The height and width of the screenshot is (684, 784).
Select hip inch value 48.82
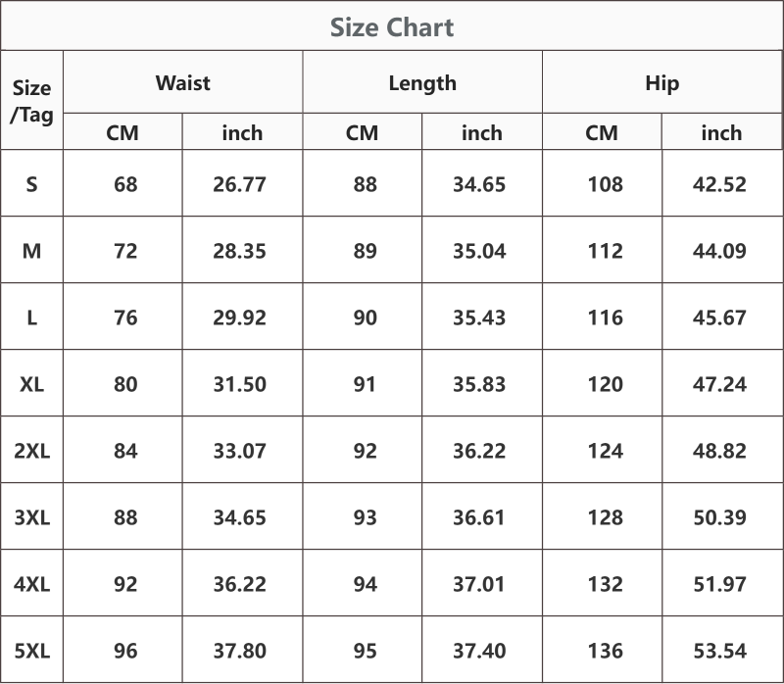(719, 451)
